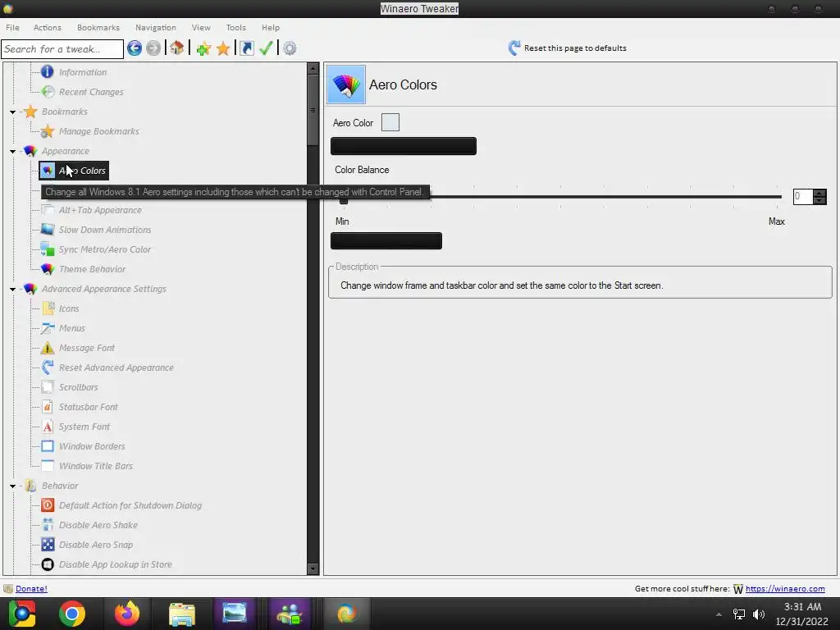Collapse the Advanced Appearance Settings node
Viewport: 840px width, 630px height.
[x=13, y=290]
